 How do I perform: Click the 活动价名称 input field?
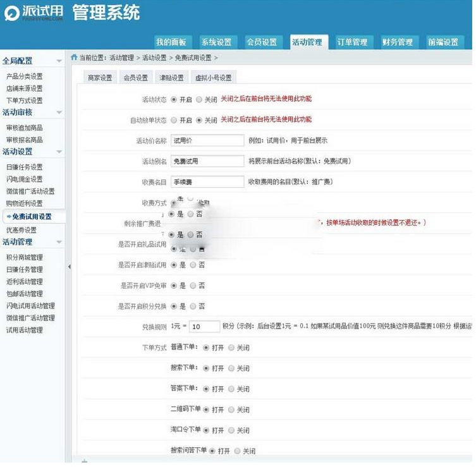(207, 140)
